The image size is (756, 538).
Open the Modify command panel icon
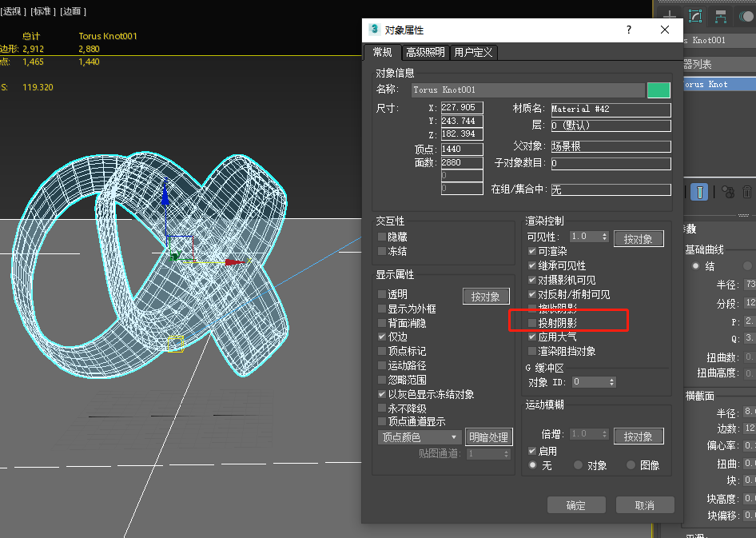tap(695, 16)
